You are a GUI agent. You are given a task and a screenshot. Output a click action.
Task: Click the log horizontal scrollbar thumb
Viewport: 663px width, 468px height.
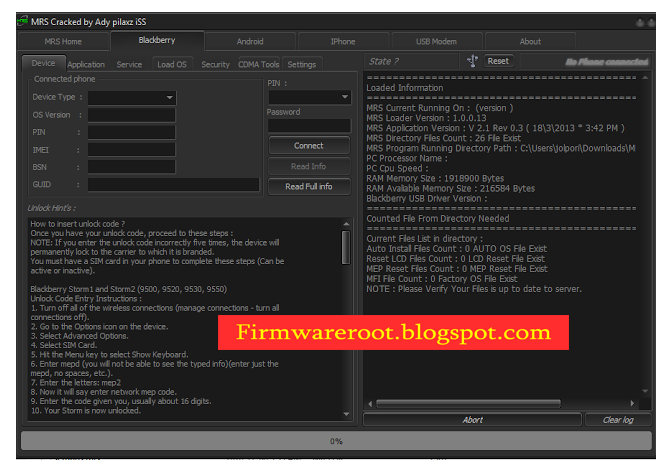[x=468, y=403]
